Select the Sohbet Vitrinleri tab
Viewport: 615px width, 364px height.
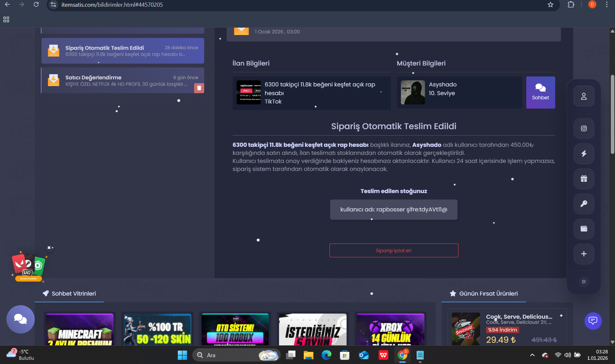point(69,294)
